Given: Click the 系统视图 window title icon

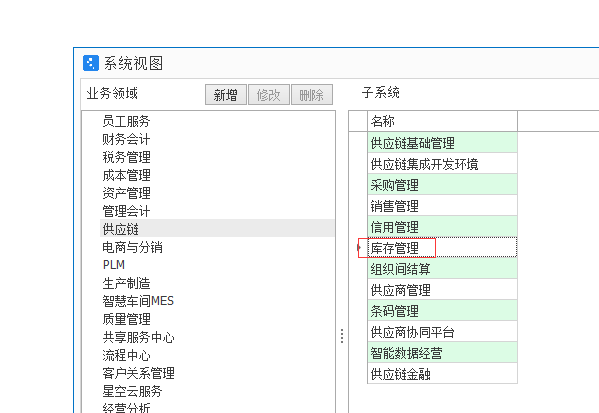Looking at the screenshot, I should pyautogui.click(x=91, y=63).
